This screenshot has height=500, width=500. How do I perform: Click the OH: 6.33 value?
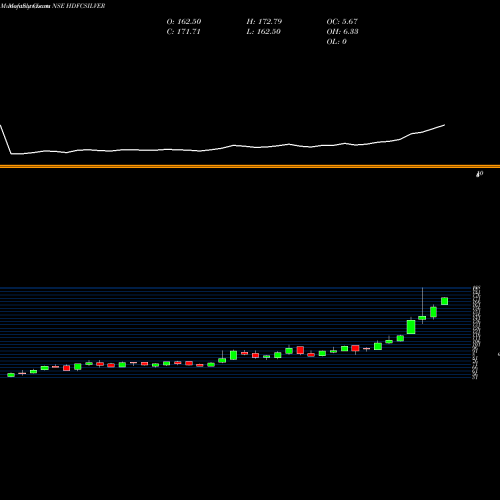click(x=342, y=31)
